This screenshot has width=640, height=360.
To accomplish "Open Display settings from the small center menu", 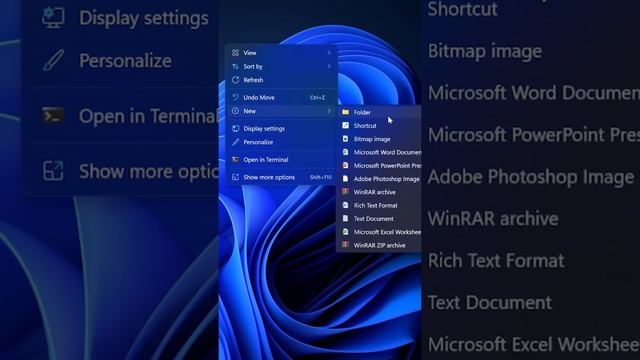I will click(282, 129).
